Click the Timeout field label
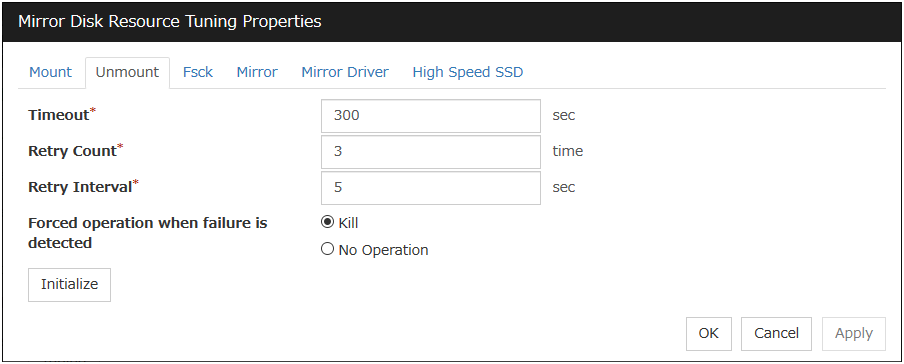 59,115
